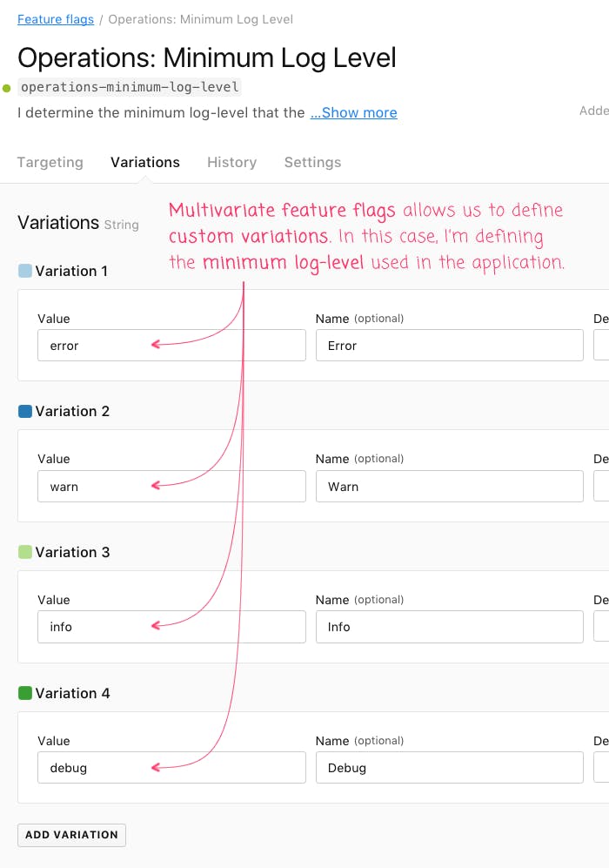Switch to the Targeting tab
Image resolution: width=609 pixels, height=868 pixels.
tap(50, 162)
